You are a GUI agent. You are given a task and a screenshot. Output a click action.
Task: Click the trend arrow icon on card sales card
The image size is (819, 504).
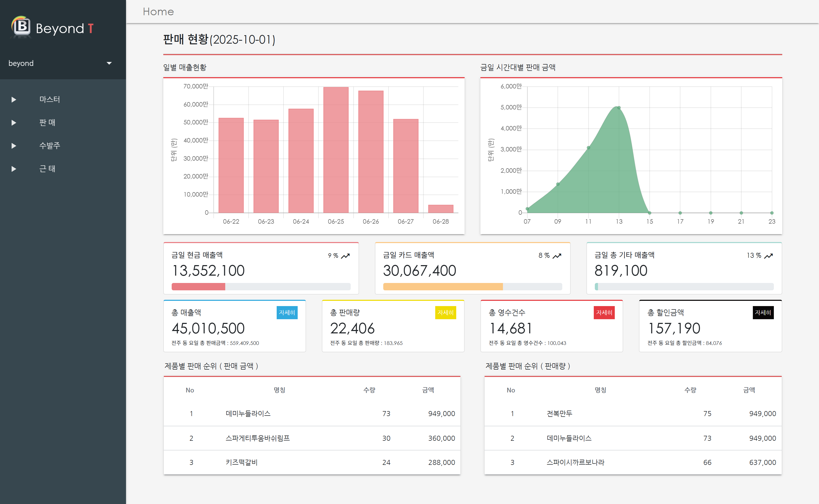[x=557, y=256]
